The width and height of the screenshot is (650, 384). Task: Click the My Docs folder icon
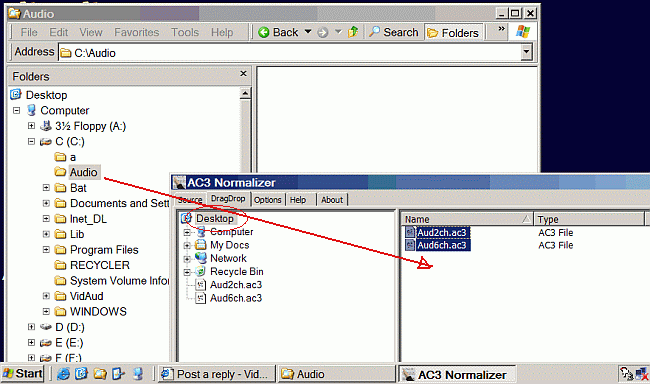201,245
